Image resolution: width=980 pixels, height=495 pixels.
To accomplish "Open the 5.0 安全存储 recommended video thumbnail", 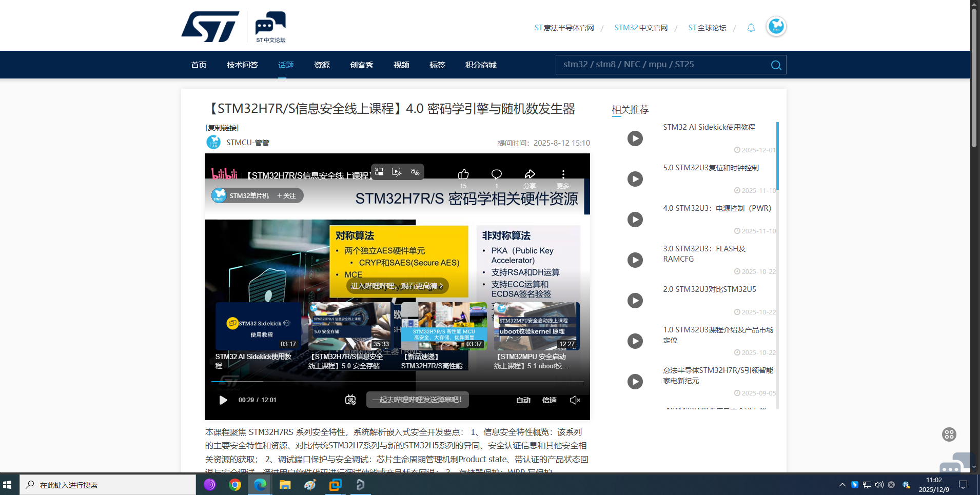I will (x=350, y=326).
